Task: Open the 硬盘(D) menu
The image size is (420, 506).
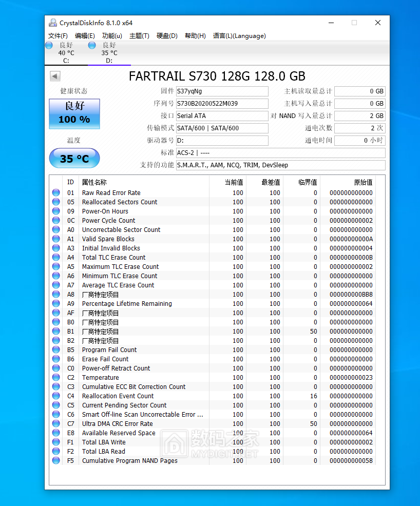Action: [x=167, y=36]
